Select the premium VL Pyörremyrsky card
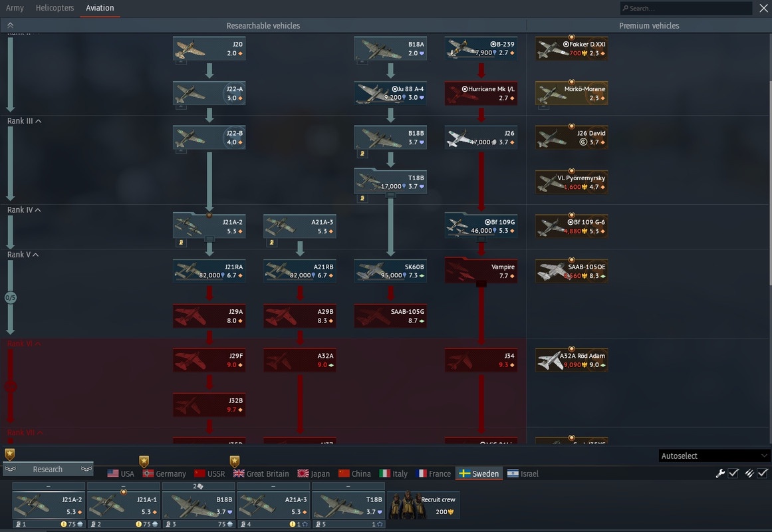The height and width of the screenshot is (532, 772). pyautogui.click(x=572, y=182)
